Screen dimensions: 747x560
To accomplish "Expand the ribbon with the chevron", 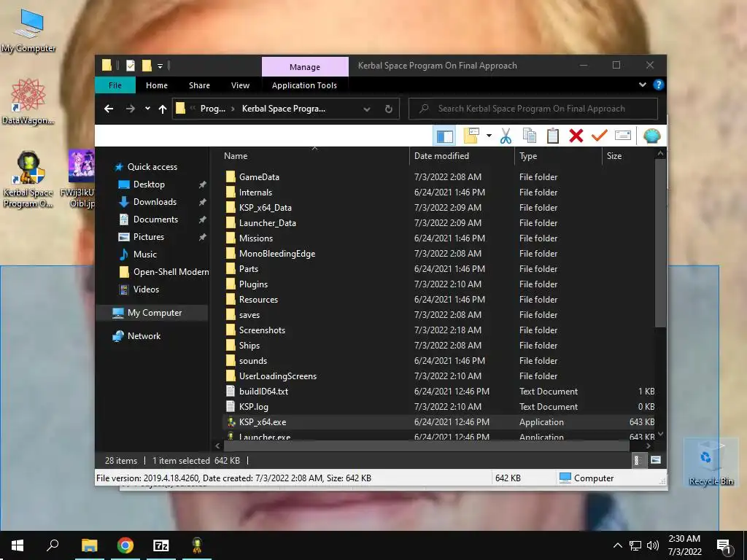I will click(x=642, y=85).
